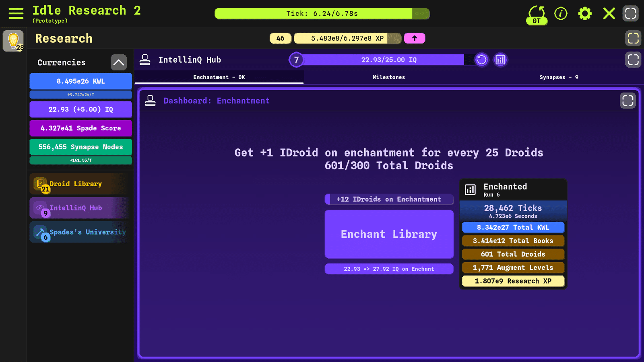The image size is (644, 362).
Task: Collapse the Currencies section chevron
Action: coord(119,62)
